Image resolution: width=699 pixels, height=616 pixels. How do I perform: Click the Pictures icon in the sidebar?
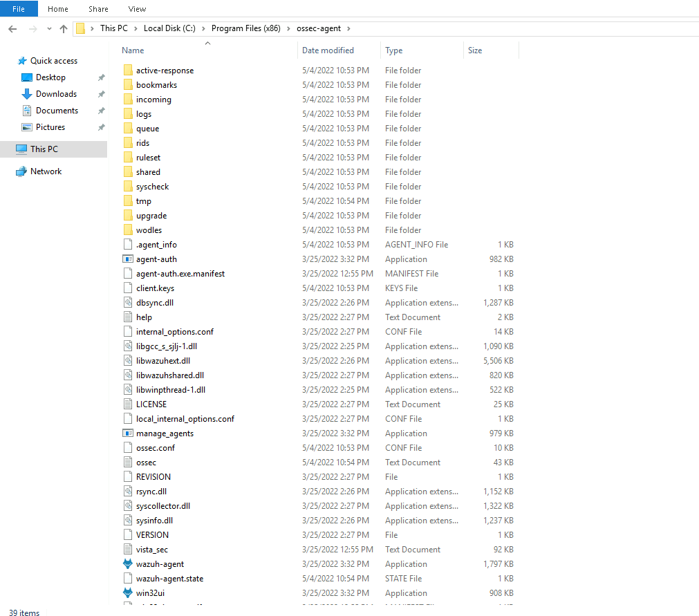(50, 127)
